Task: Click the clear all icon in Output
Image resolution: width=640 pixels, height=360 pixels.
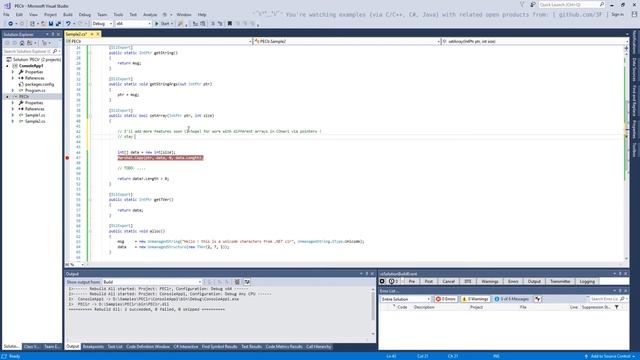Action: (237, 282)
